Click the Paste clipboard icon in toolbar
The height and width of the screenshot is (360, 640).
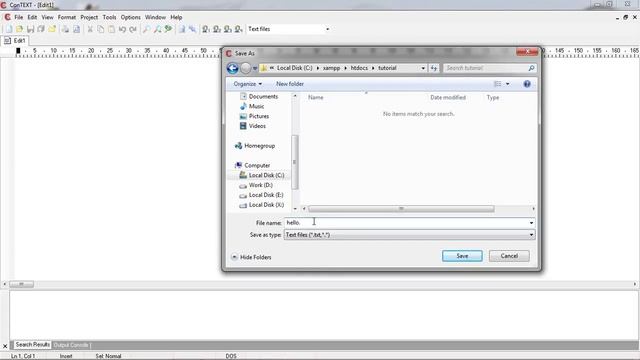point(111,29)
